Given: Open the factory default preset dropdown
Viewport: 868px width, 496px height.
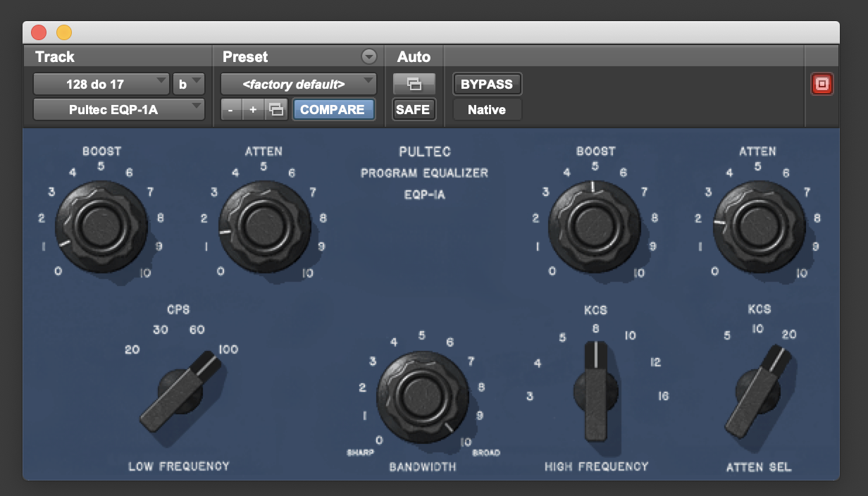Looking at the screenshot, I should (299, 85).
